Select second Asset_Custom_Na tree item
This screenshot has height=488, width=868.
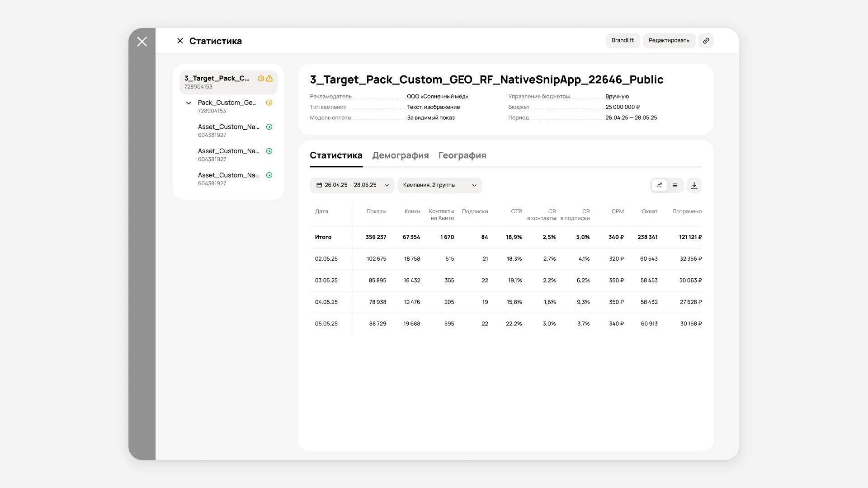(228, 155)
